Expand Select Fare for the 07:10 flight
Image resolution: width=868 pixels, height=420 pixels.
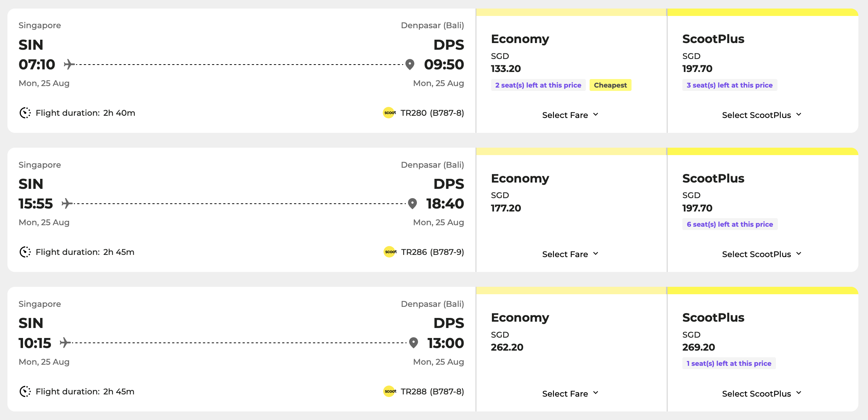570,115
